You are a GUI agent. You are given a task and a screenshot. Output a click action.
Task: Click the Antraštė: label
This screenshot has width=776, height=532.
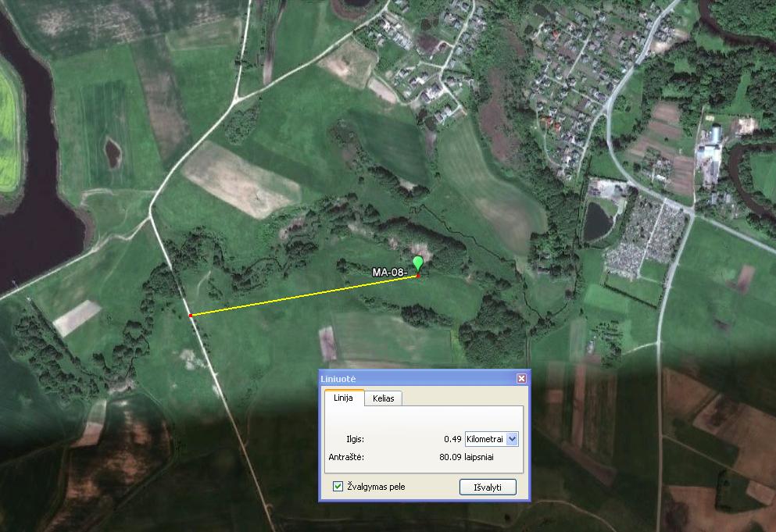346,457
